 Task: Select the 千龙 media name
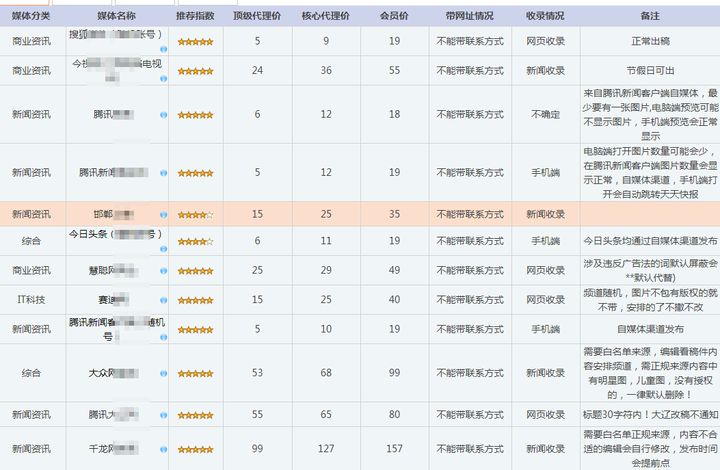[x=113, y=449]
